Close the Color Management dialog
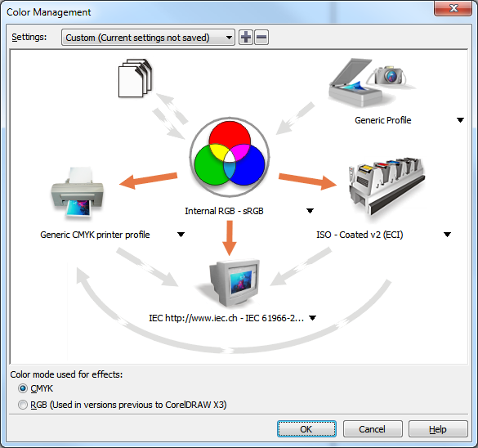Screen dimensions: 478x448 (x=453, y=8)
